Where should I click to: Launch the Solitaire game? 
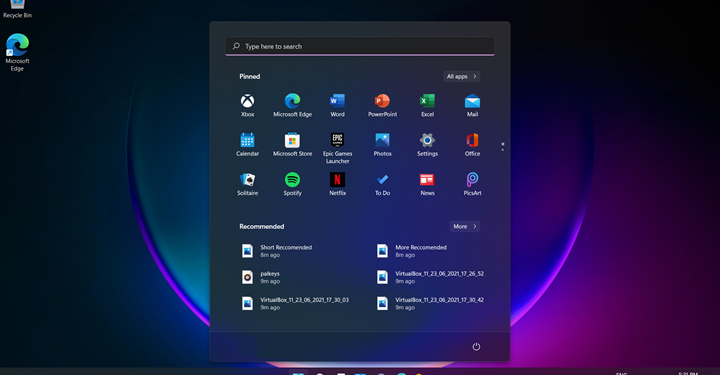click(x=248, y=185)
